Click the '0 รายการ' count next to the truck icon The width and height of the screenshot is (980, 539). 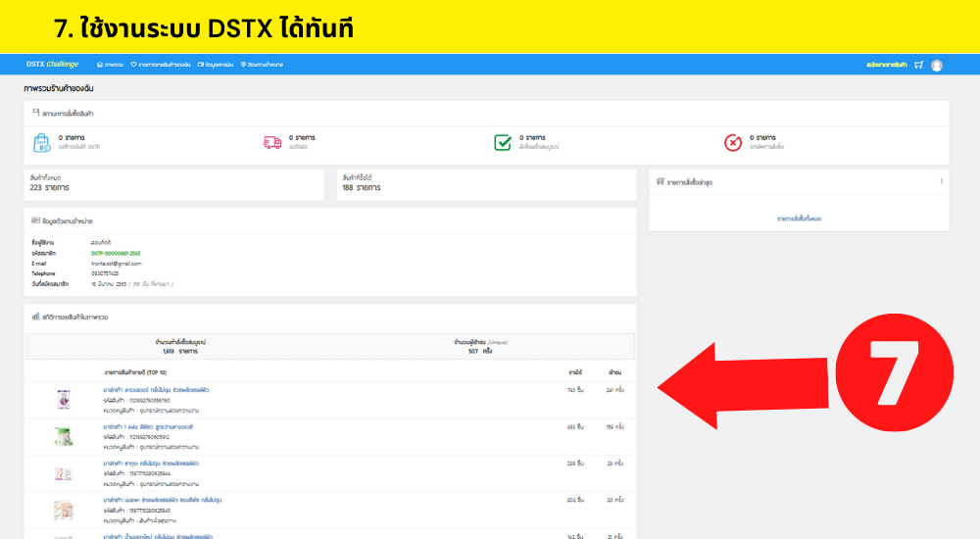tap(302, 137)
